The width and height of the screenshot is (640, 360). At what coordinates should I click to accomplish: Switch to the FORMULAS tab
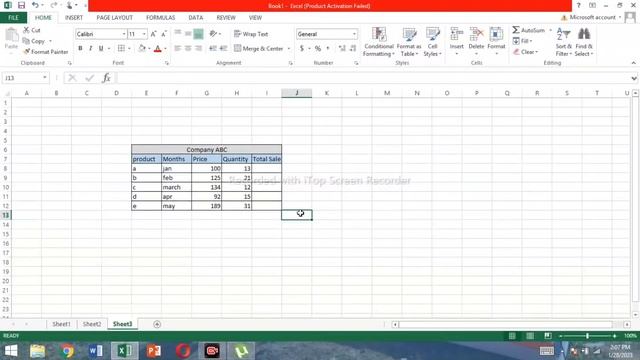(160, 18)
